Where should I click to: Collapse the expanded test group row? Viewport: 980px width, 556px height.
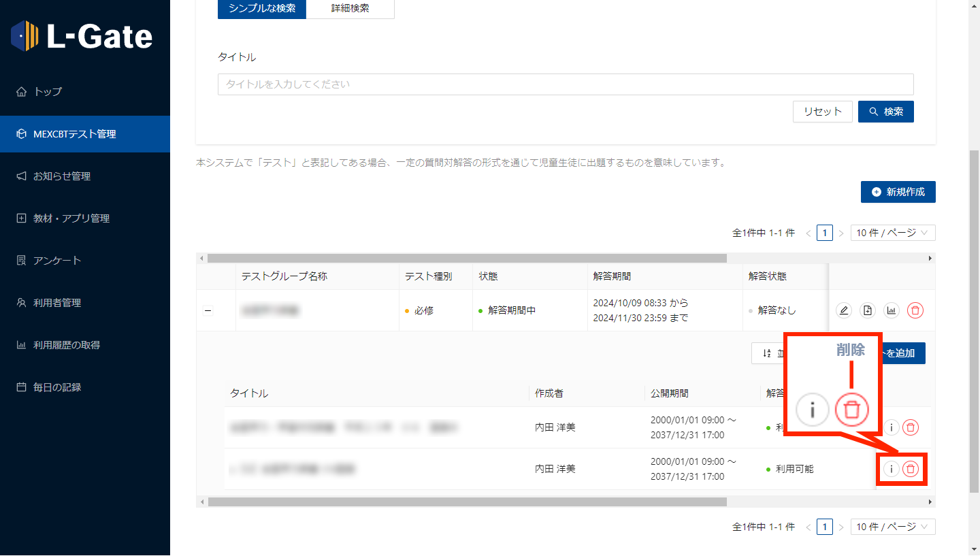[x=208, y=311]
